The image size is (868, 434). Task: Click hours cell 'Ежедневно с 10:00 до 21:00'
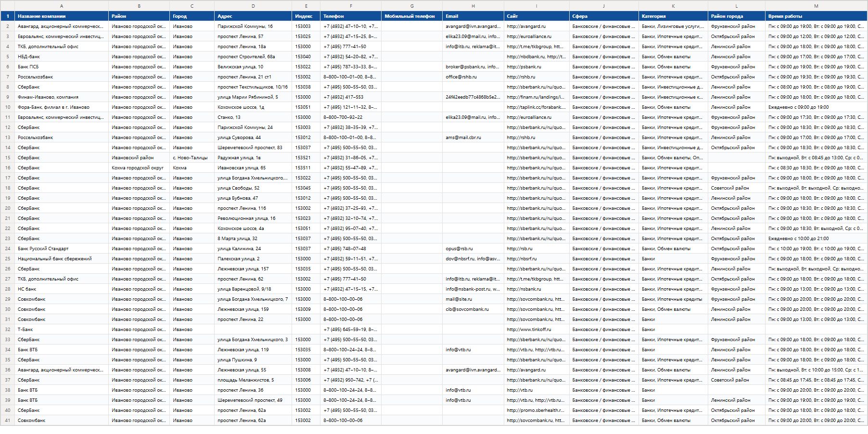point(816,238)
